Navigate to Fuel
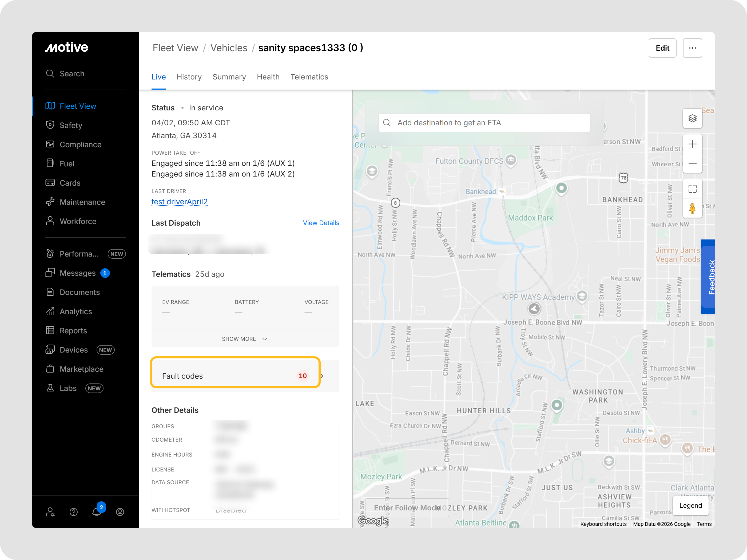 point(60,164)
